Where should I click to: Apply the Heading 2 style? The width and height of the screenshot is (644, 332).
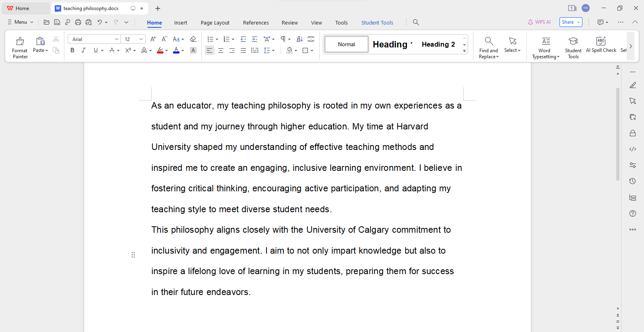438,44
